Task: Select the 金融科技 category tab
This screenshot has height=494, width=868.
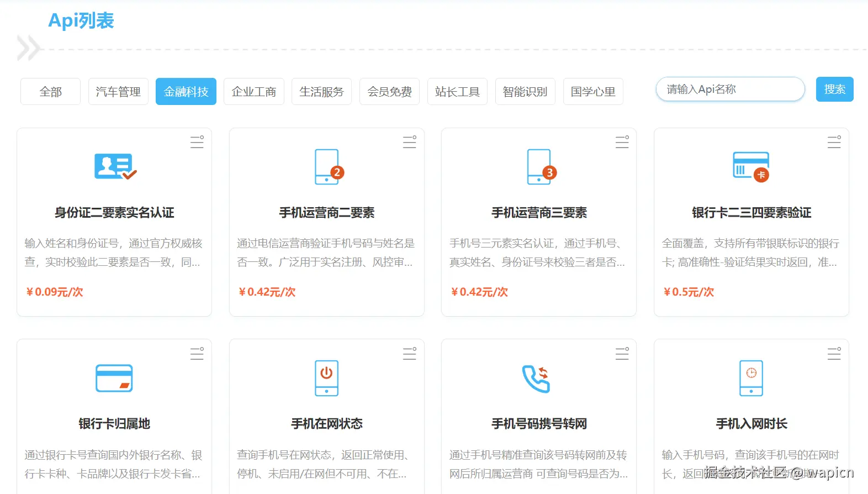Action: pyautogui.click(x=186, y=92)
